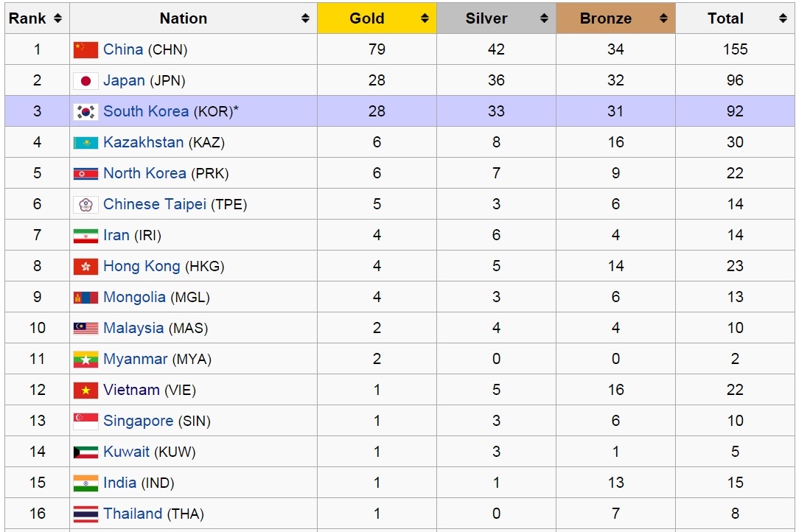Click the Hong Kong flag icon

(85, 267)
